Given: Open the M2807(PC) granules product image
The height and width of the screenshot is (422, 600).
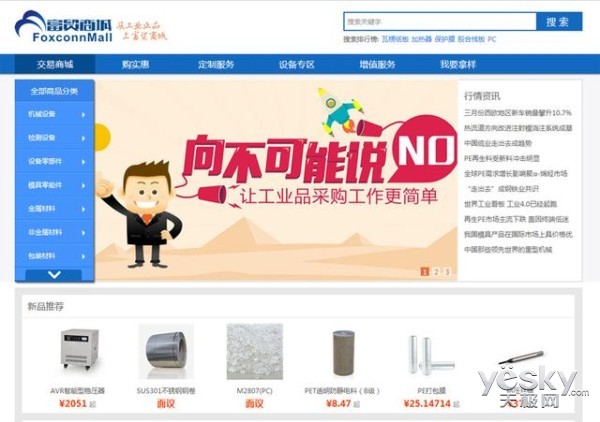Looking at the screenshot, I should [254, 352].
